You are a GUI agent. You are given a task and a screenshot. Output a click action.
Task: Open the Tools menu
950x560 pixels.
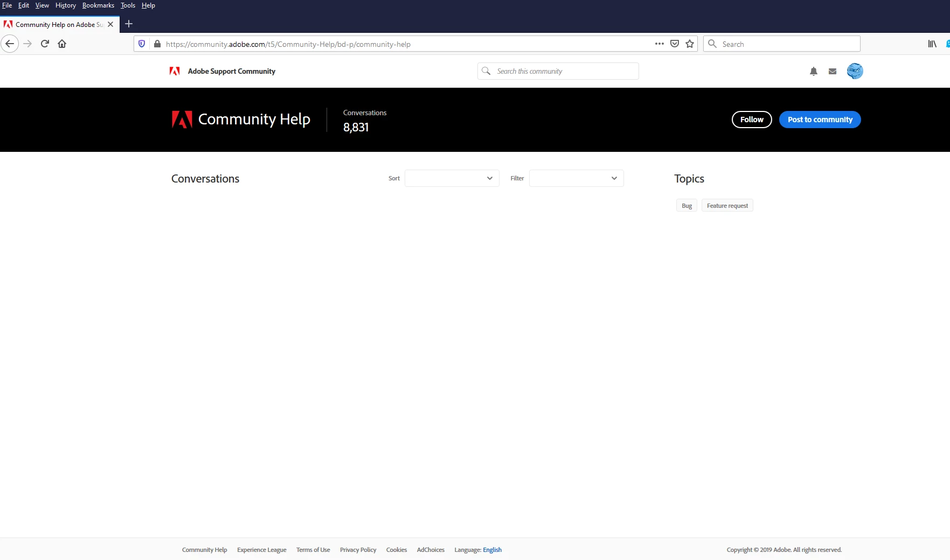128,5
